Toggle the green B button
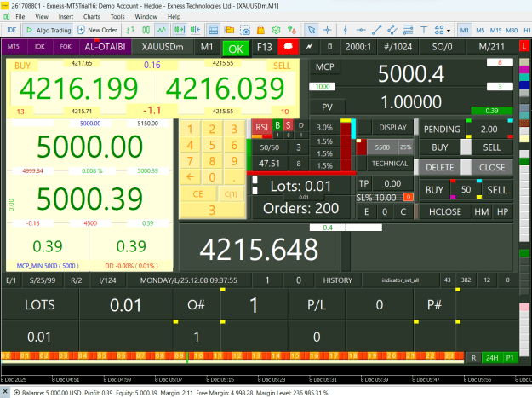The height and width of the screenshot is (398, 532). point(277,125)
